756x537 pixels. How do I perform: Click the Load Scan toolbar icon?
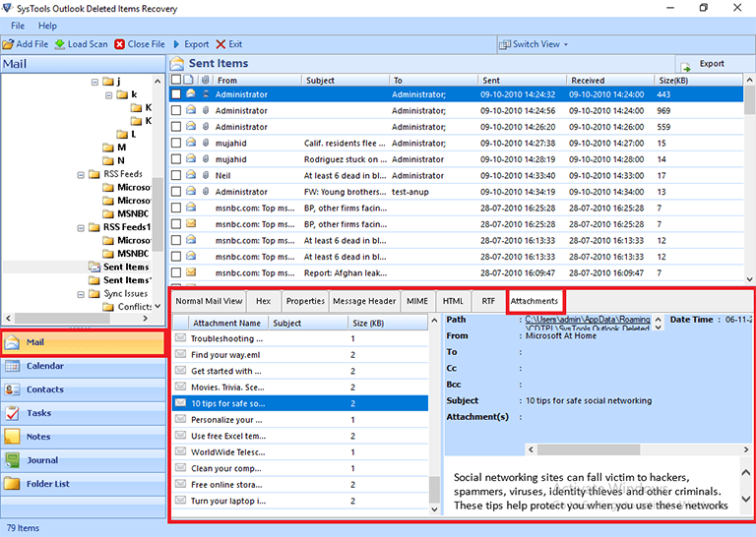pos(60,44)
